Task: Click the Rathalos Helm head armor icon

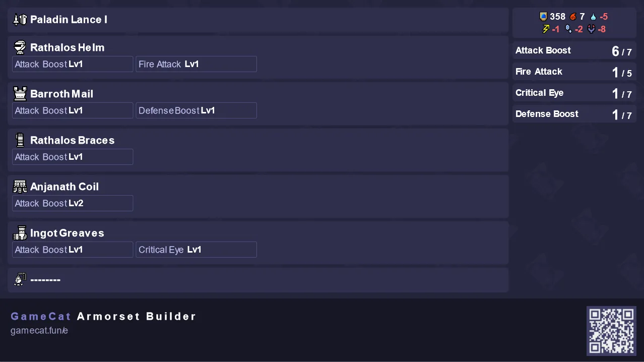Action: pos(20,47)
